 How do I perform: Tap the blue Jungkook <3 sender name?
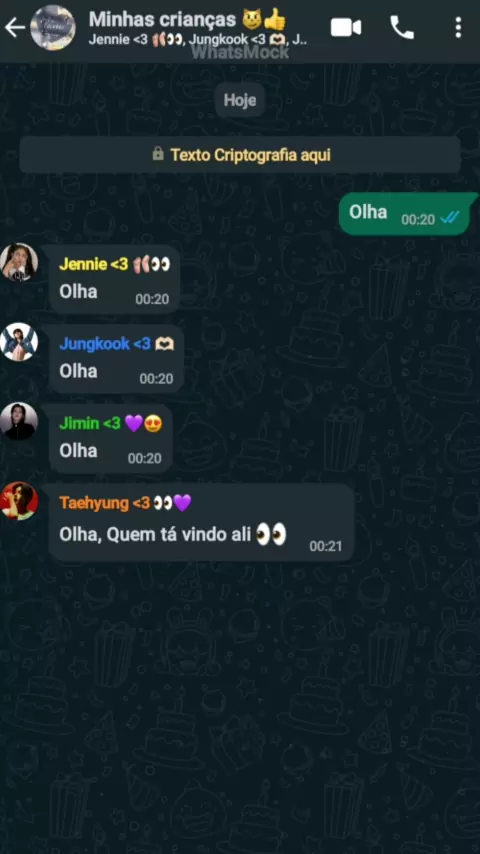click(x=105, y=344)
